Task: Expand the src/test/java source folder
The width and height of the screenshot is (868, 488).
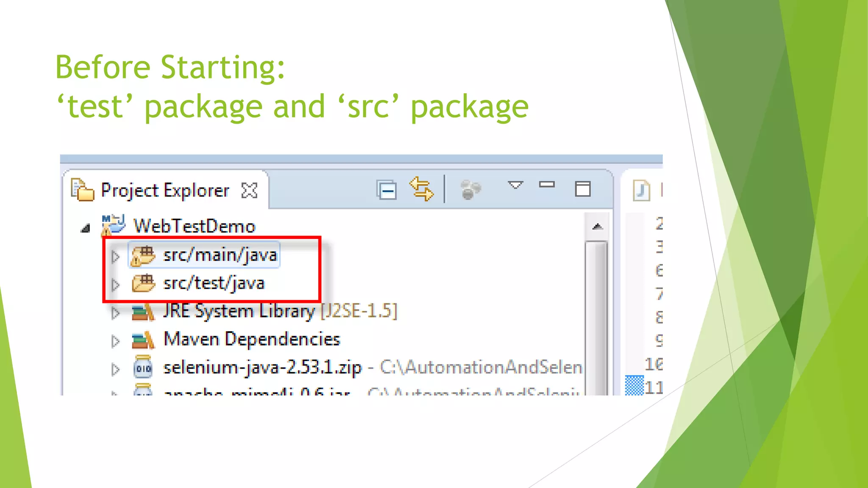Action: click(x=115, y=285)
